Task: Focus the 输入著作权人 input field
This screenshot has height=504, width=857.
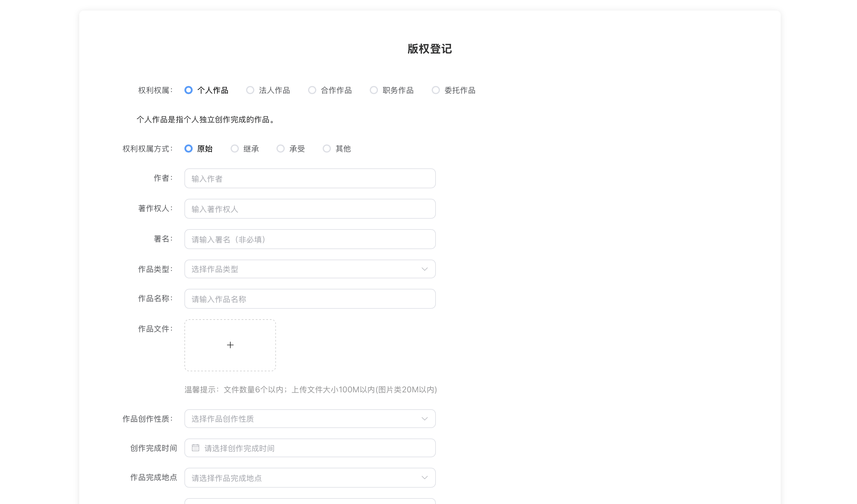Action: pyautogui.click(x=310, y=209)
